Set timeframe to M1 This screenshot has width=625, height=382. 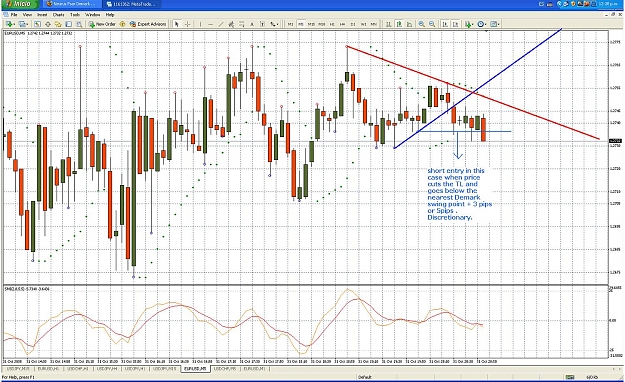290,24
